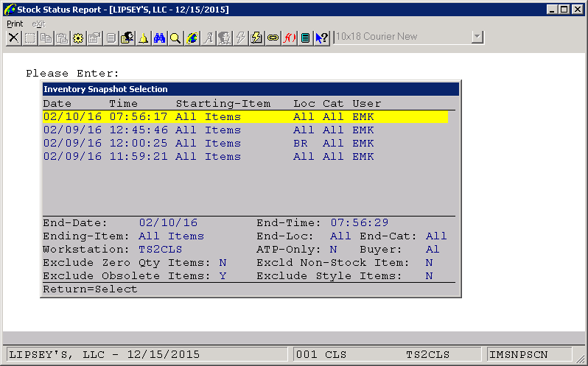
Task: Click the Buyer value Al
Action: [433, 250]
